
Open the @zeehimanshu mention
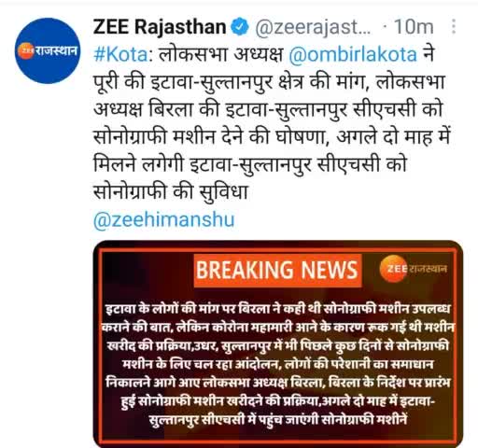click(x=163, y=219)
